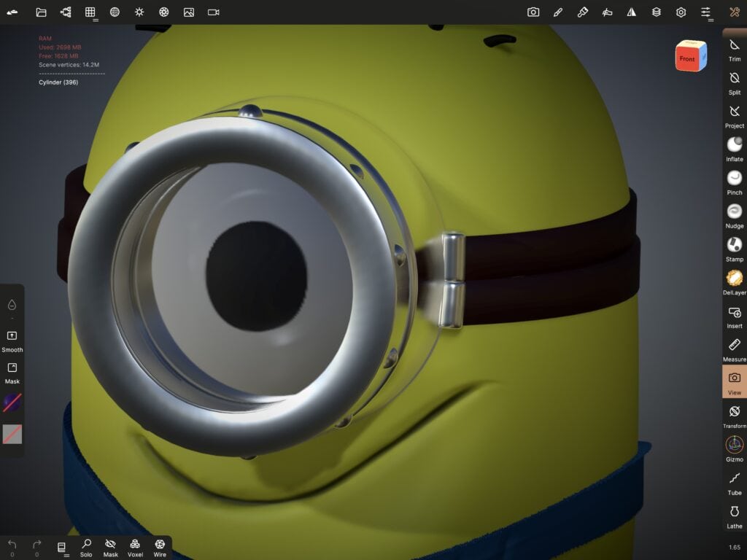
Task: Activate the Gizmo tool
Action: (x=735, y=448)
